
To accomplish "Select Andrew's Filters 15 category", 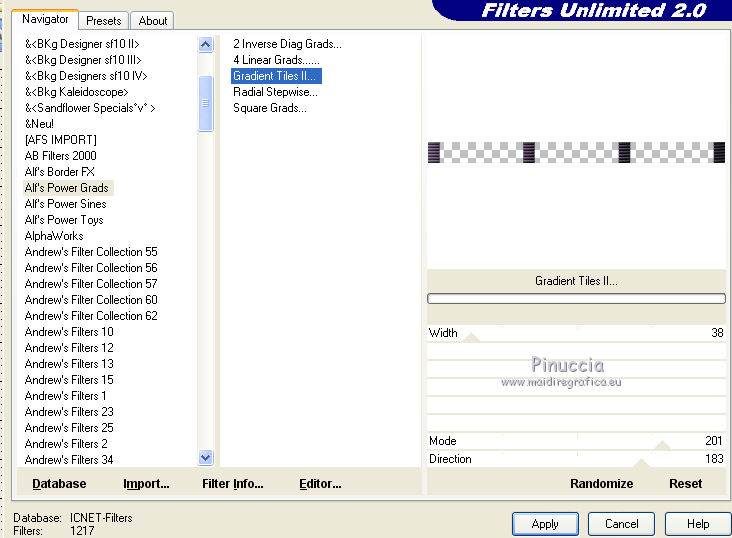I will (x=69, y=380).
